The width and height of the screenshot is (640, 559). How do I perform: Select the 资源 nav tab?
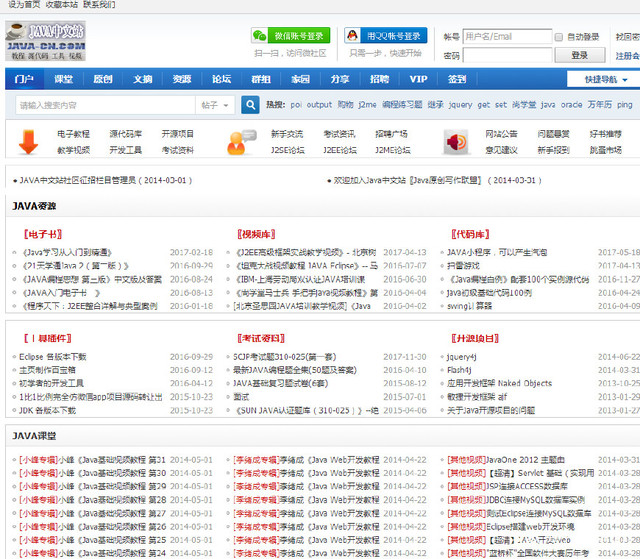[182, 79]
